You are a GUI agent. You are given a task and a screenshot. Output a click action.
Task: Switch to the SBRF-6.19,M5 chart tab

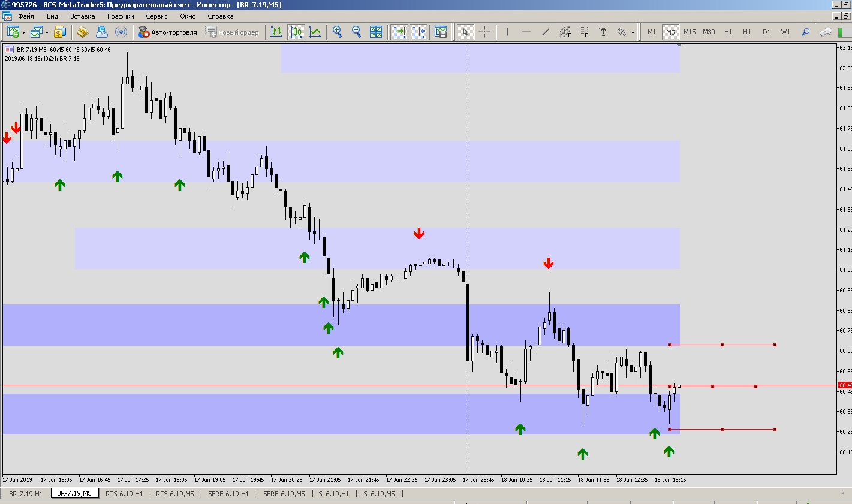[284, 494]
